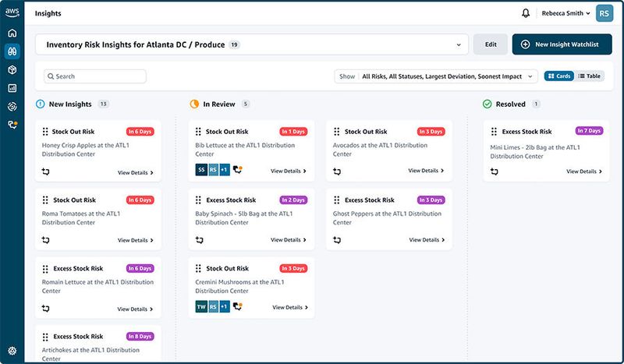Image resolution: width=624 pixels, height=364 pixels.
Task: Open the chart analytics sidebar icon
Action: (12, 88)
